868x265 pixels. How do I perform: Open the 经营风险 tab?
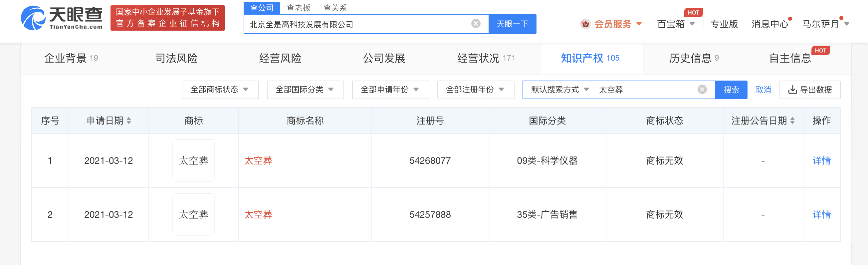pos(280,58)
